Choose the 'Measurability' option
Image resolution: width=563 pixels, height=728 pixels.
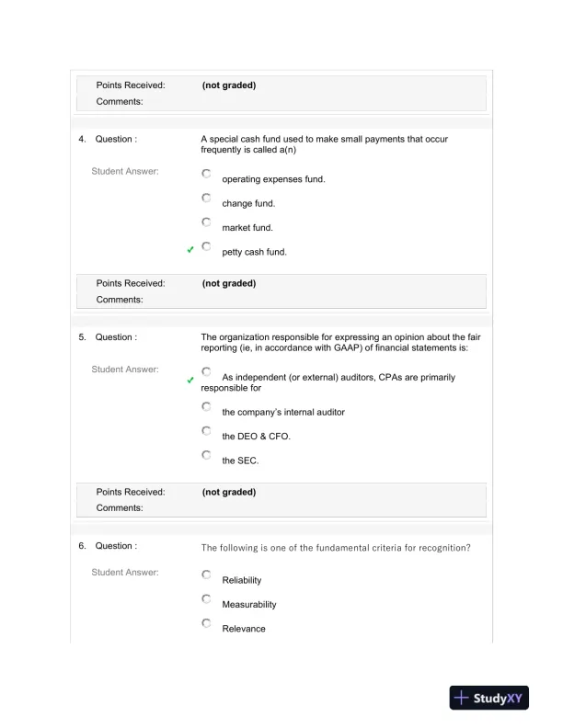click(x=206, y=598)
